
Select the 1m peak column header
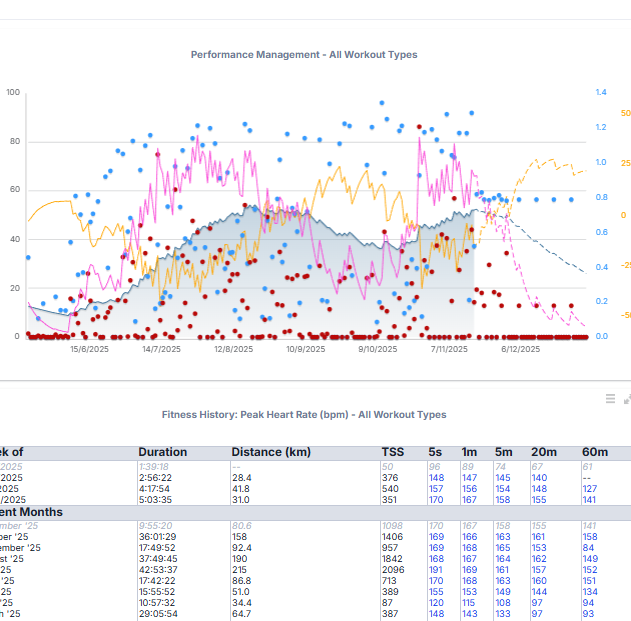(x=469, y=452)
